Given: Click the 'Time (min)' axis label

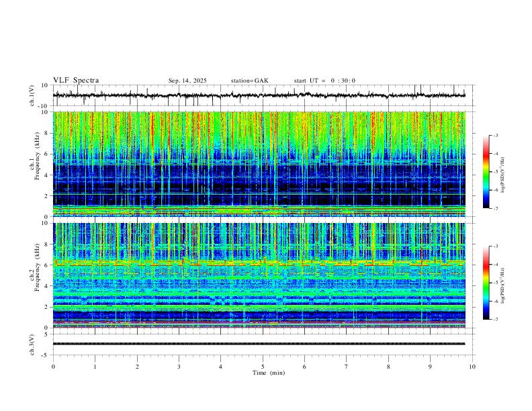Looking at the screenshot, I should coord(269,373).
